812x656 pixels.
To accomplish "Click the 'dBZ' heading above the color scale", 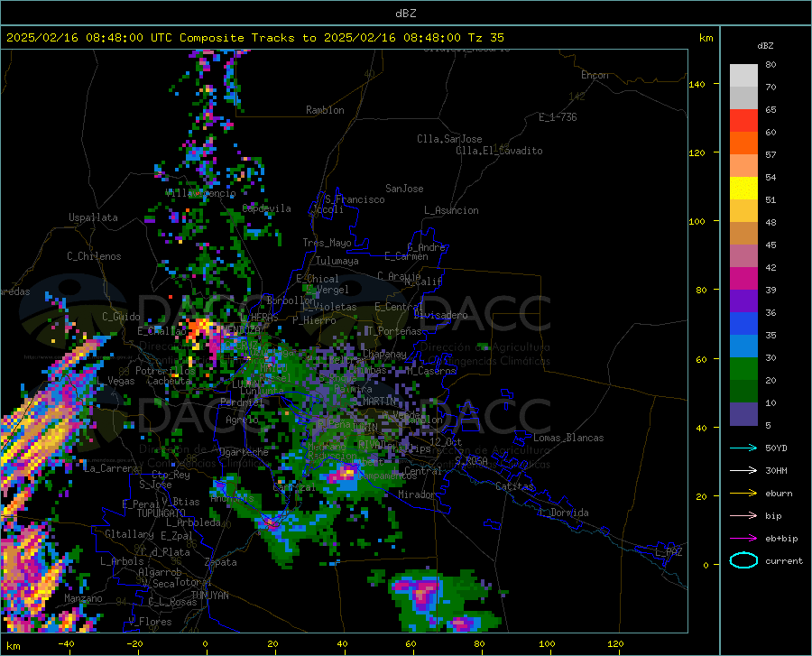I will [x=765, y=45].
